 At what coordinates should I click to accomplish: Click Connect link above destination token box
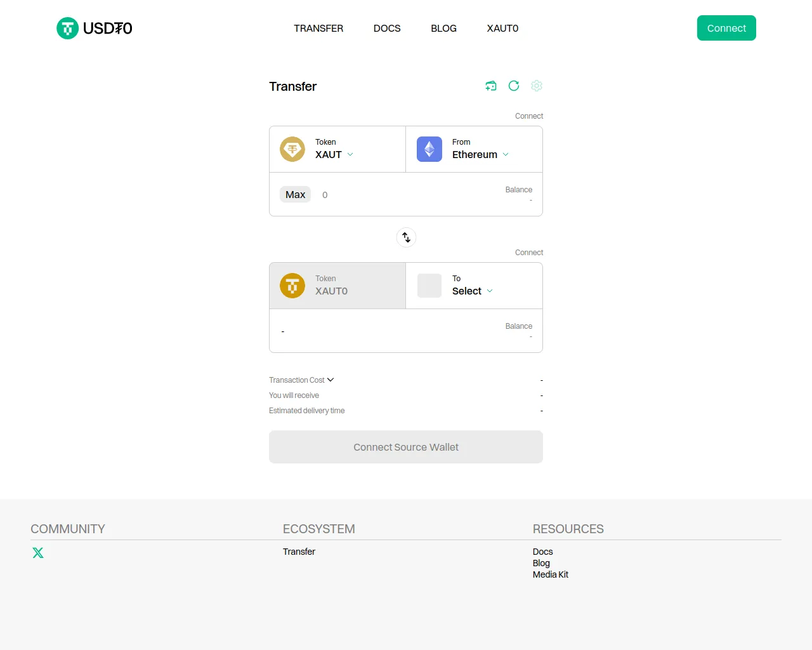click(x=529, y=253)
